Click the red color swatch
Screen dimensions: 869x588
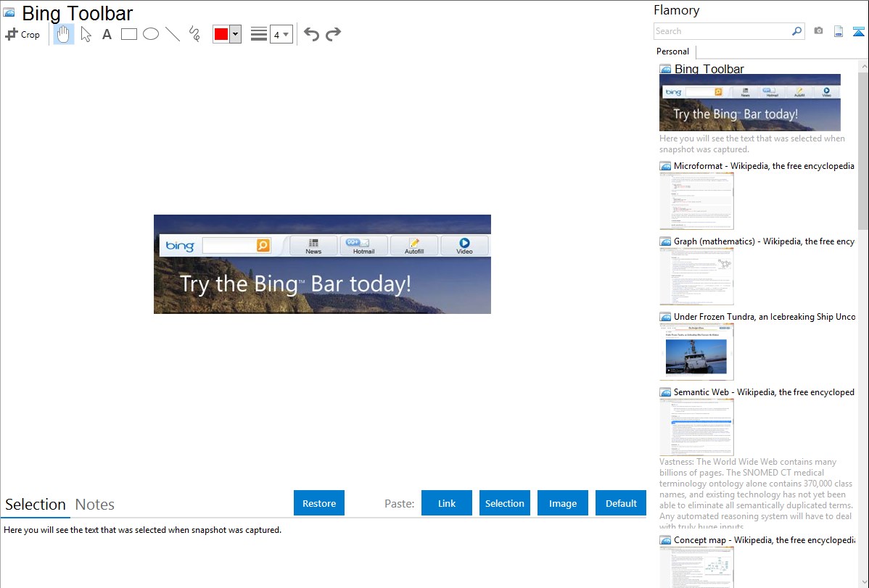point(221,34)
